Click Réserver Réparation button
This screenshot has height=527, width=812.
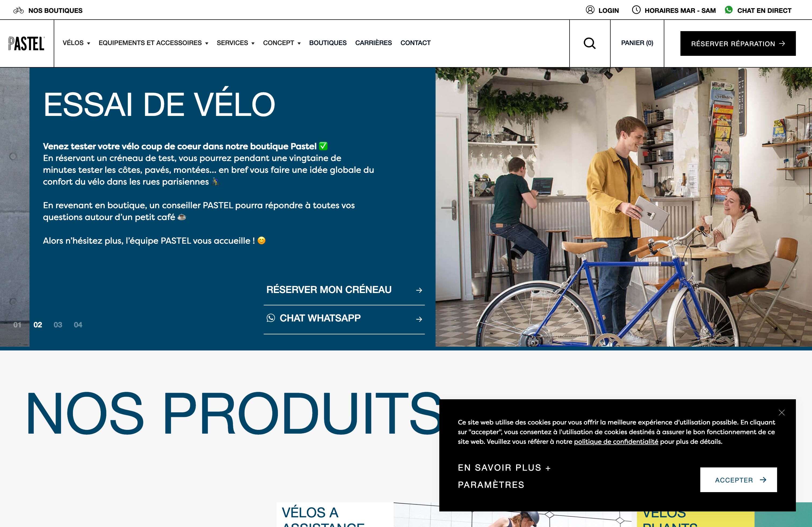click(738, 44)
